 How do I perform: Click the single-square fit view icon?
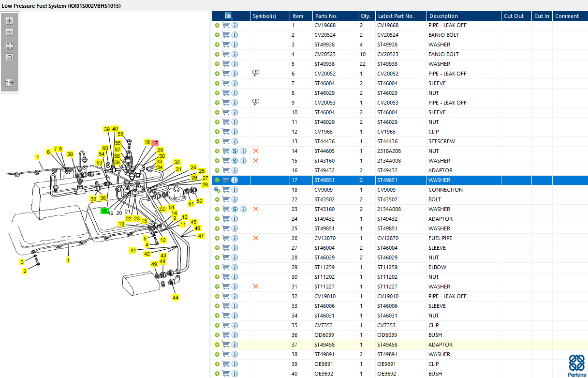point(10,57)
